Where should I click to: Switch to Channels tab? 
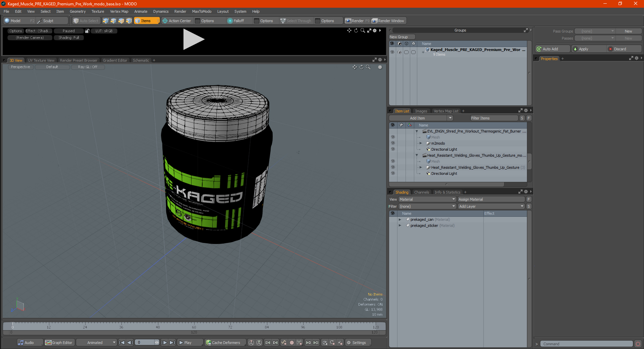[421, 192]
